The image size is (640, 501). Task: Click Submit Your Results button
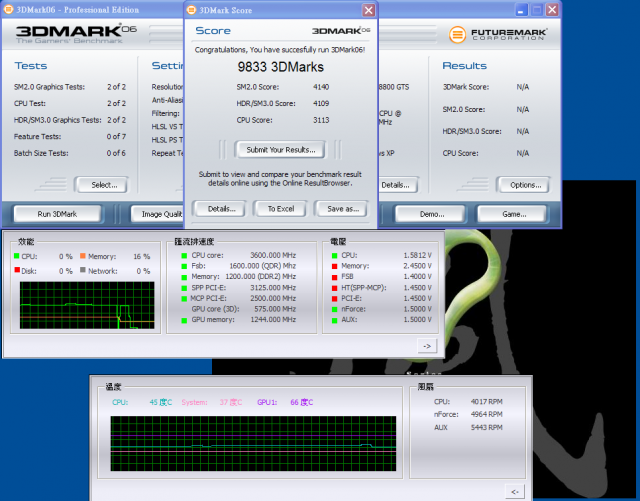281,150
